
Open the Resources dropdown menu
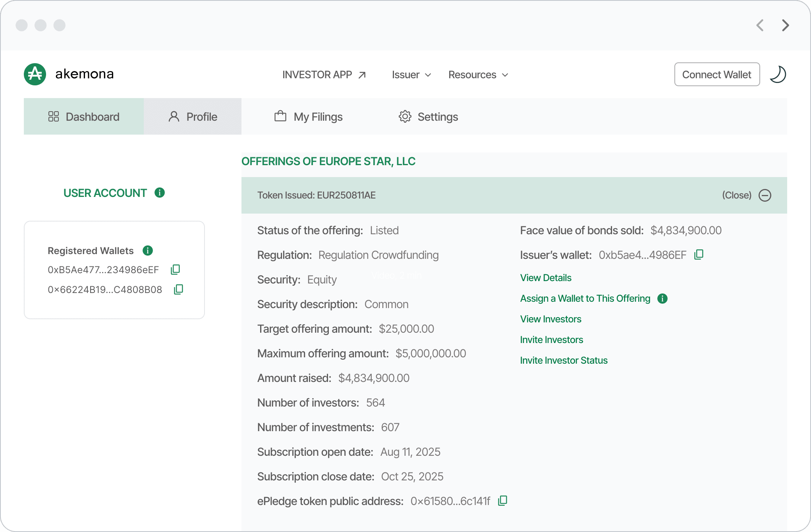tap(478, 75)
